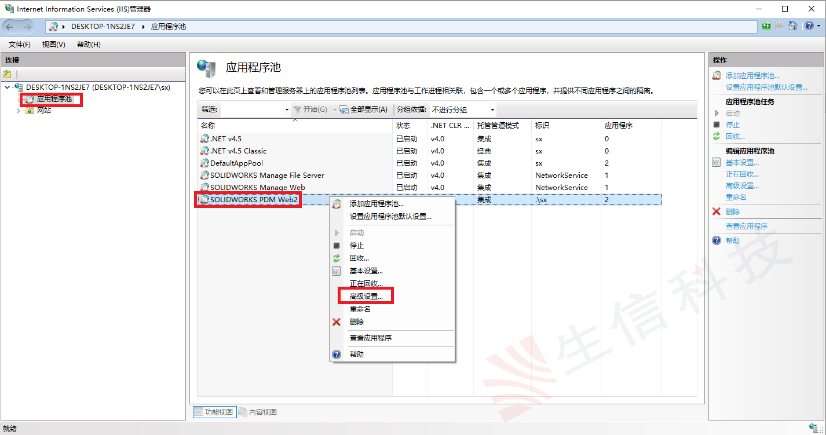Image resolution: width=826 pixels, height=435 pixels.
Task: Expand the 网站 tree node
Action: point(18,111)
